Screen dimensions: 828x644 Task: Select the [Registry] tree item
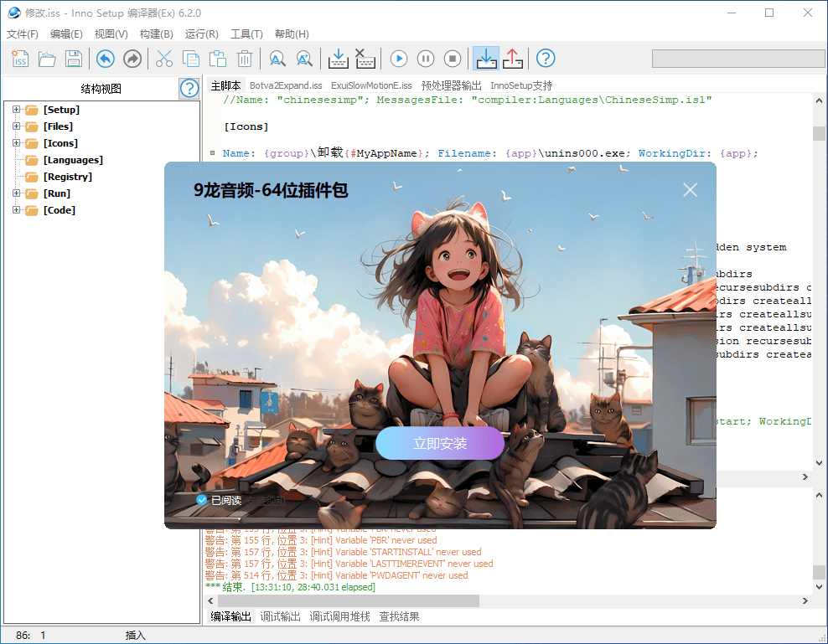[68, 177]
